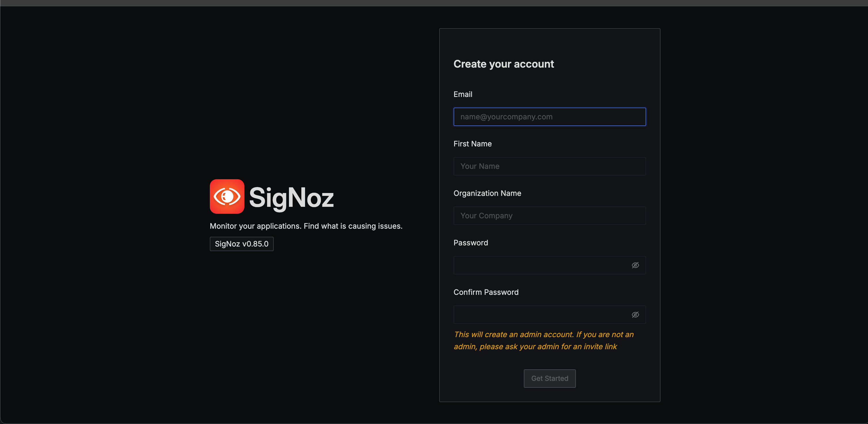The width and height of the screenshot is (868, 424).
Task: Click the orange admin account warning text
Action: 543,335
